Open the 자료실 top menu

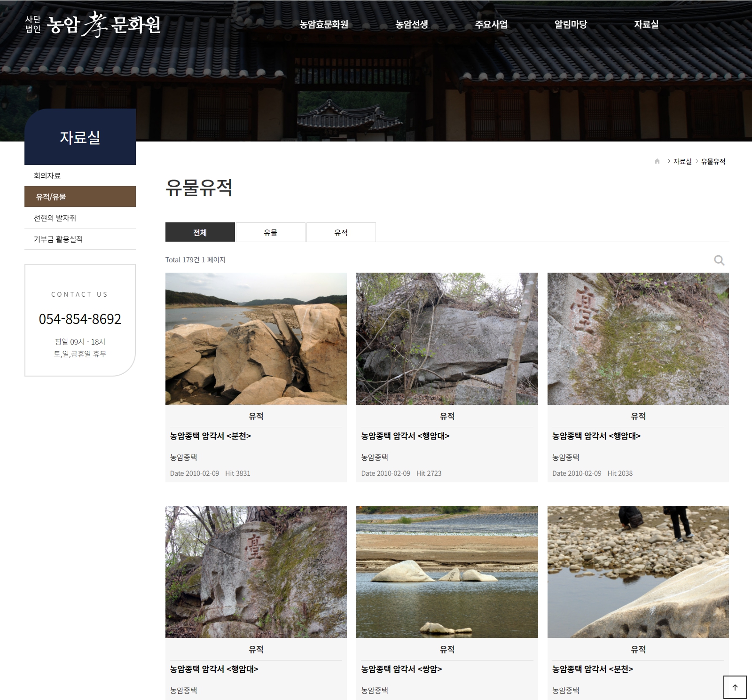tap(646, 24)
